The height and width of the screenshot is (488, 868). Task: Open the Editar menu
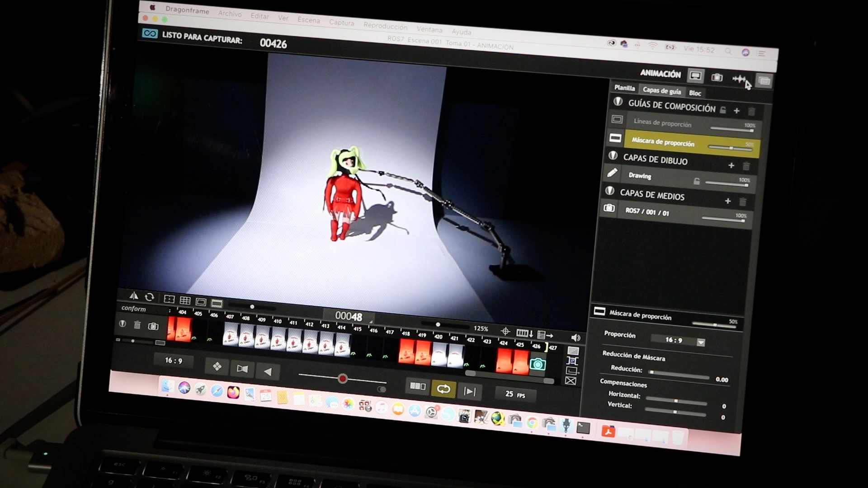259,16
